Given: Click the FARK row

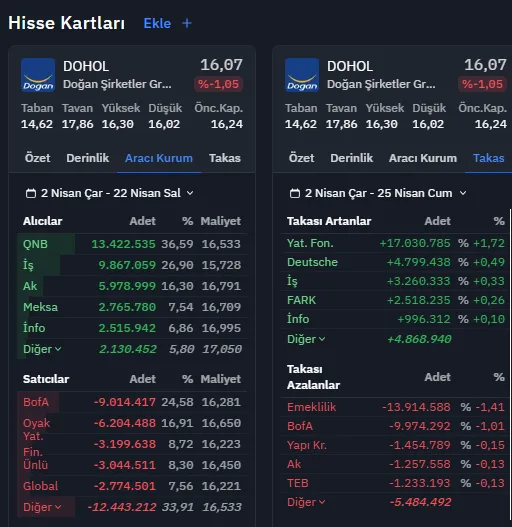Looking at the screenshot, I should tap(395, 300).
